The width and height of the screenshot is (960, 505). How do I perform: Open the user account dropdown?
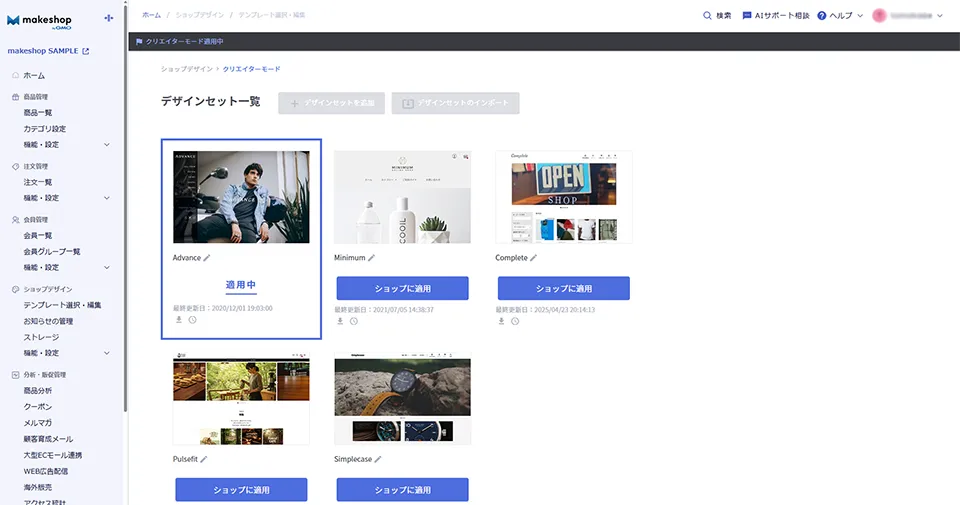tap(908, 16)
